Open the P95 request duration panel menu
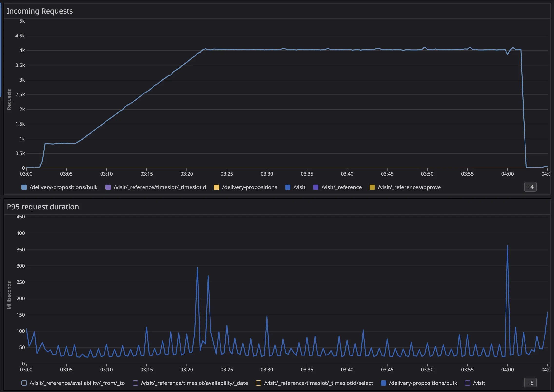Screen dimensions: 554x392 pos(43,207)
